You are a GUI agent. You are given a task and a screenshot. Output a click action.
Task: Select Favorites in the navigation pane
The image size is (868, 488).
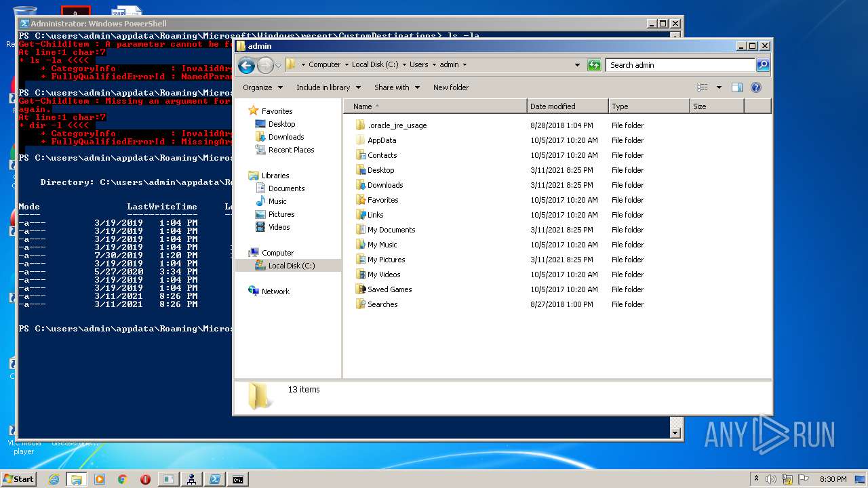[x=277, y=111]
